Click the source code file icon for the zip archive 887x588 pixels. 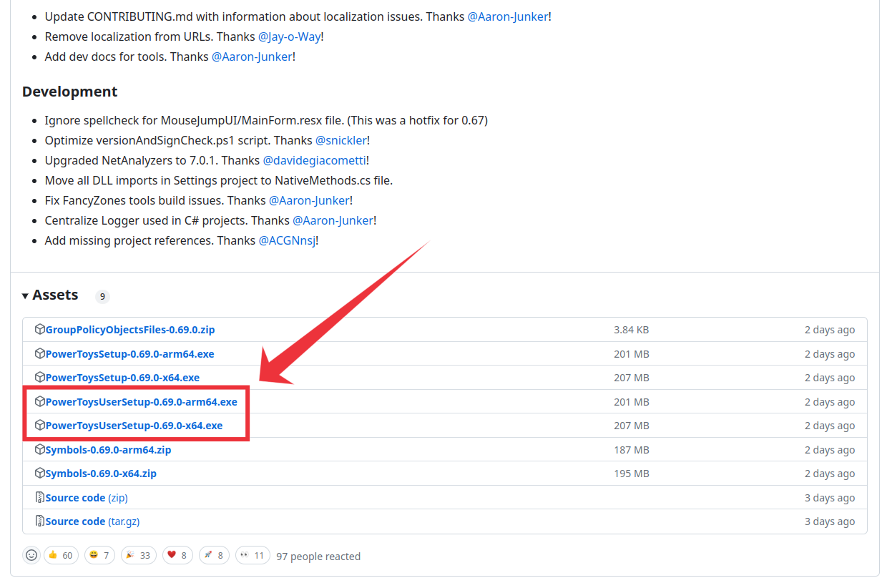click(x=39, y=497)
